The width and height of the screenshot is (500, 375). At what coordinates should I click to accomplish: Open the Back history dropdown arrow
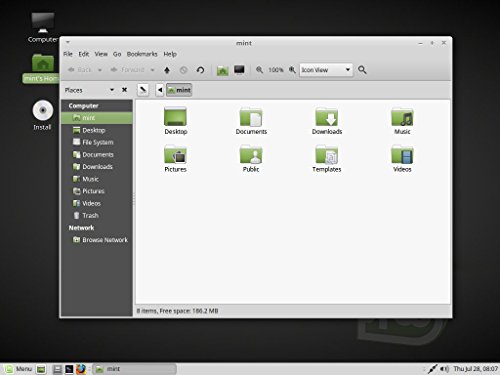[100, 70]
